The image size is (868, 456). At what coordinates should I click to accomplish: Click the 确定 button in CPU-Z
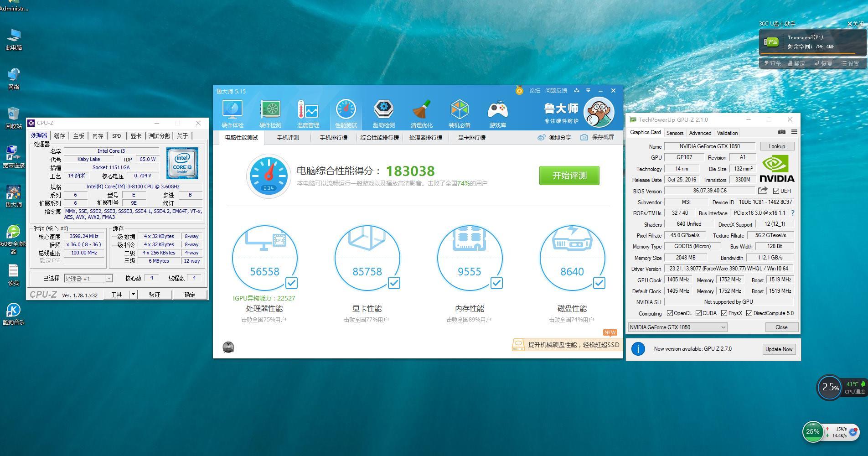click(x=190, y=295)
